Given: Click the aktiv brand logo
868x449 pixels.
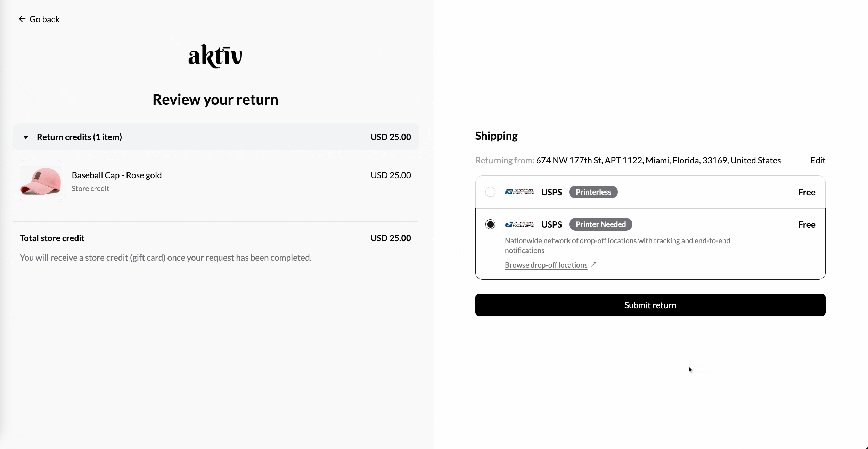Looking at the screenshot, I should [x=215, y=56].
